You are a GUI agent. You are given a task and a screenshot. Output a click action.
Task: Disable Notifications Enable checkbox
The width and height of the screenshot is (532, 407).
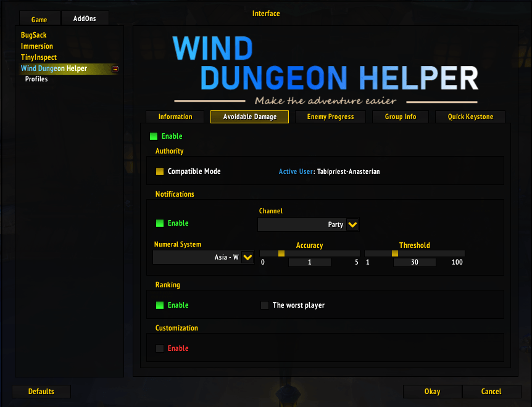click(x=160, y=223)
